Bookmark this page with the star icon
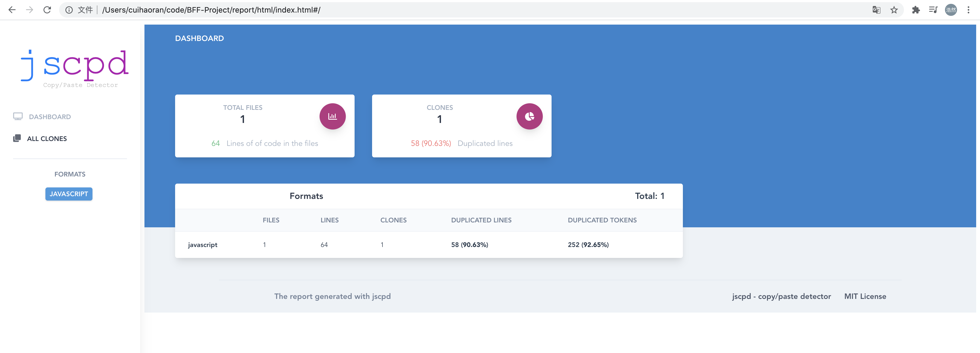 point(894,10)
